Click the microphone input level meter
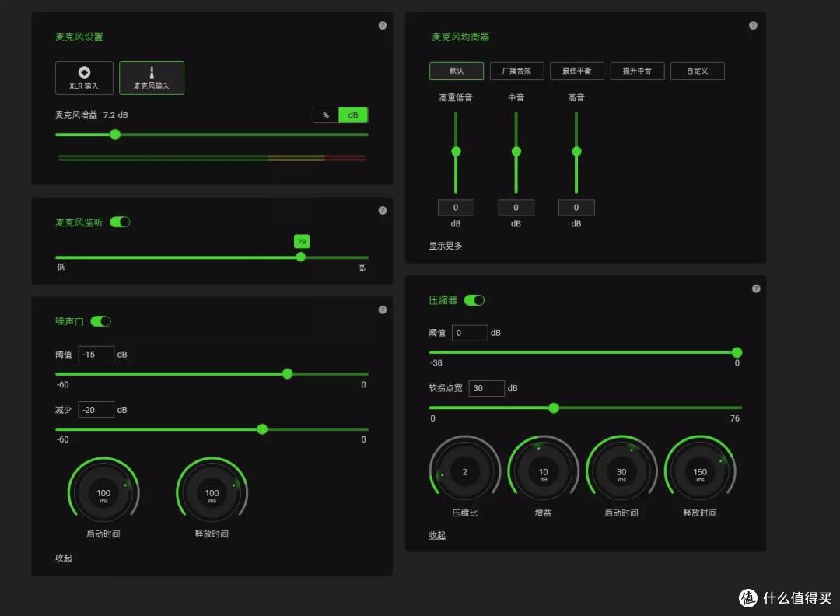The height and width of the screenshot is (616, 840). 212,158
